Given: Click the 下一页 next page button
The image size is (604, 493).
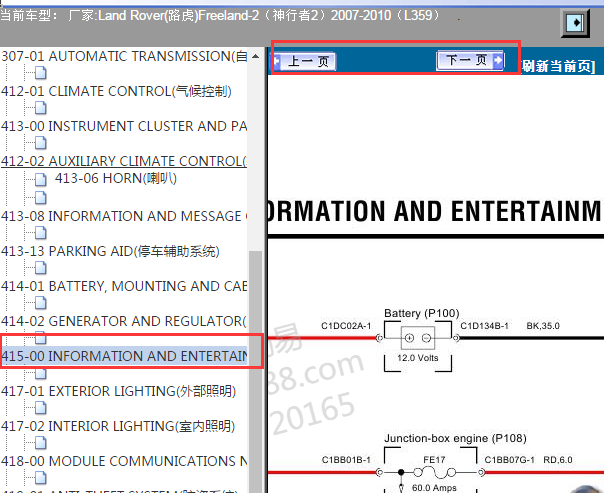Looking at the screenshot, I should coord(470,60).
